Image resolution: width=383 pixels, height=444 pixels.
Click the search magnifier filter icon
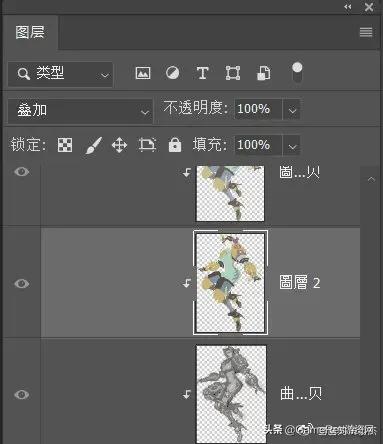(23, 73)
